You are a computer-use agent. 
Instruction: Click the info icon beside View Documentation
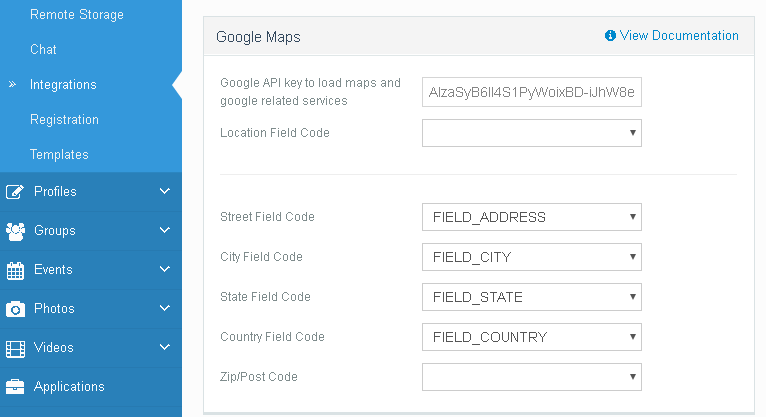click(610, 36)
